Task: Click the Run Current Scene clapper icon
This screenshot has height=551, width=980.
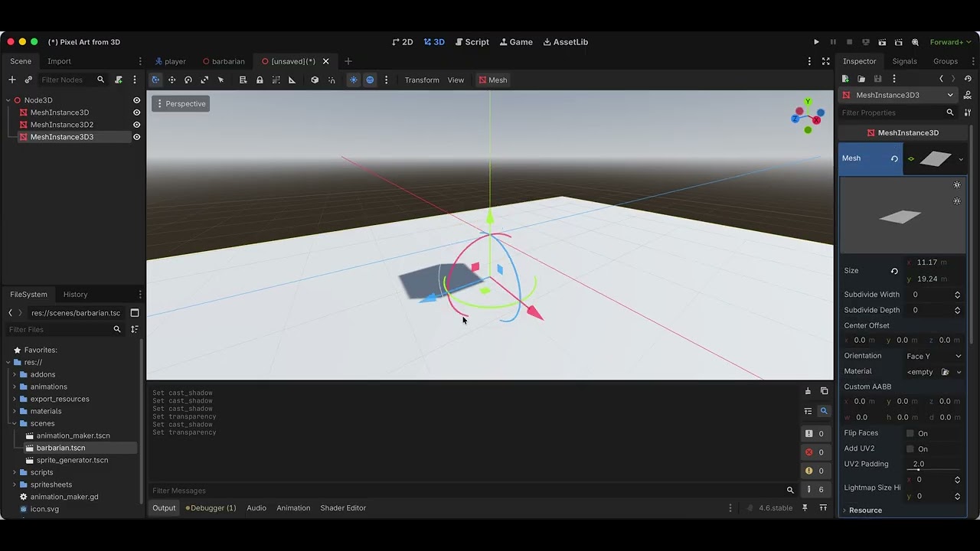Action: [882, 42]
